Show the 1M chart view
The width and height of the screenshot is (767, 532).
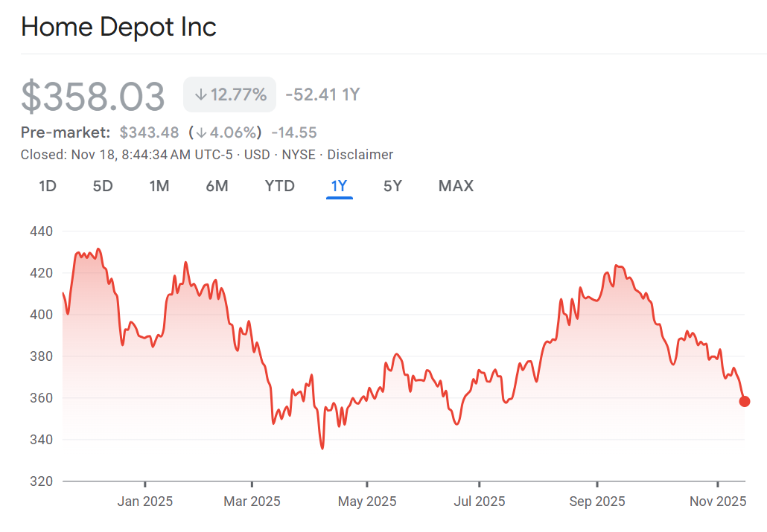159,186
